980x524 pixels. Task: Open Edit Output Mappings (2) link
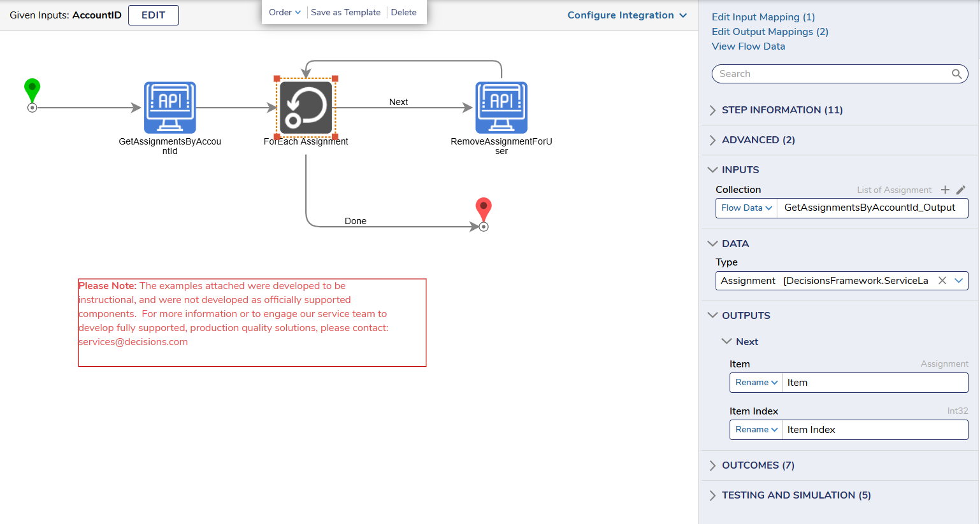click(770, 32)
